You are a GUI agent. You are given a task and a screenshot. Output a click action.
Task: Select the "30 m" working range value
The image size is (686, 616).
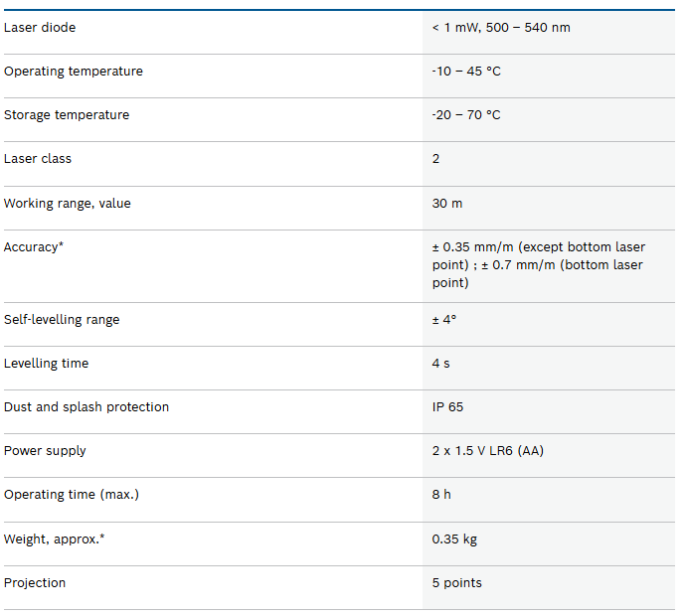447,204
